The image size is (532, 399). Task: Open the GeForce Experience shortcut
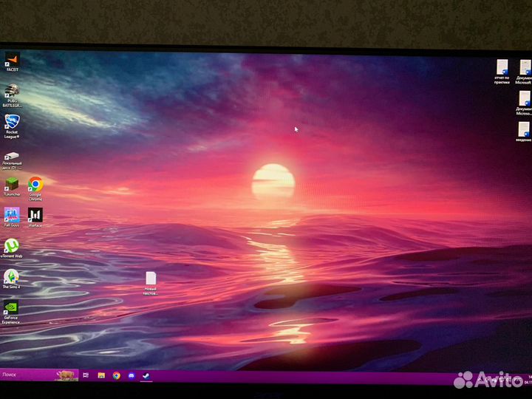[x=11, y=312]
